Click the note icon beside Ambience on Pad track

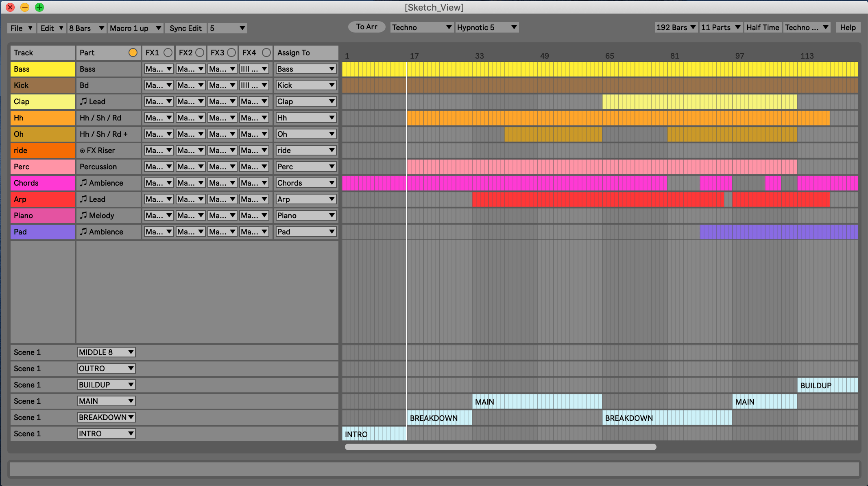click(x=84, y=232)
